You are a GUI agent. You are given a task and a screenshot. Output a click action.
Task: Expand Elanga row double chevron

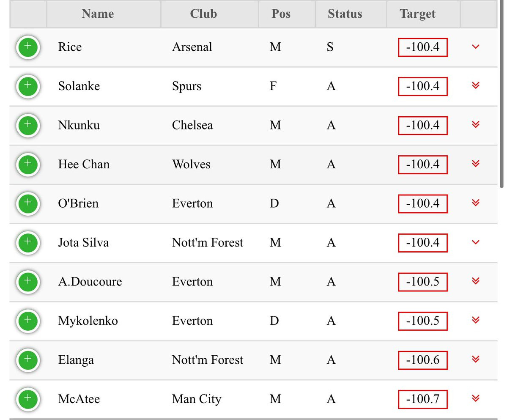pyautogui.click(x=475, y=359)
